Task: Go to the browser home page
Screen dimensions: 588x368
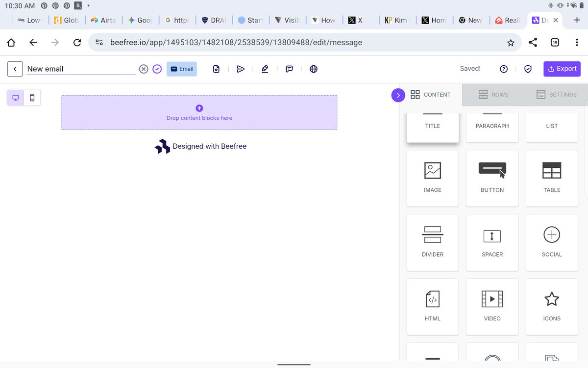Action: click(x=11, y=43)
